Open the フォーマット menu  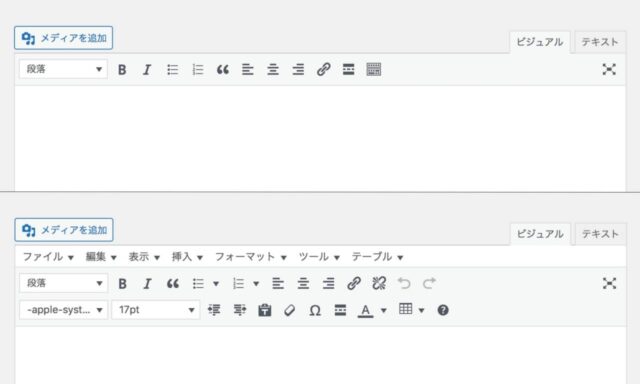click(251, 257)
